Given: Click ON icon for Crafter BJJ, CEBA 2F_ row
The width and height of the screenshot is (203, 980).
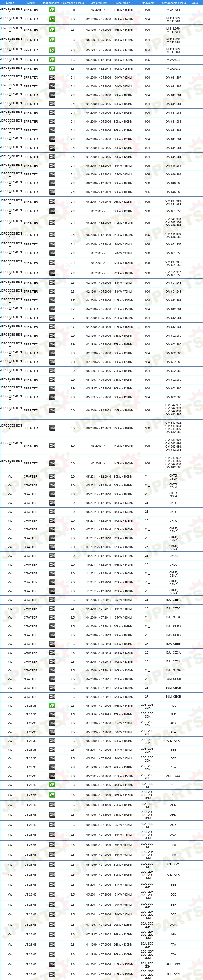Looking at the screenshot, I should point(52,617).
